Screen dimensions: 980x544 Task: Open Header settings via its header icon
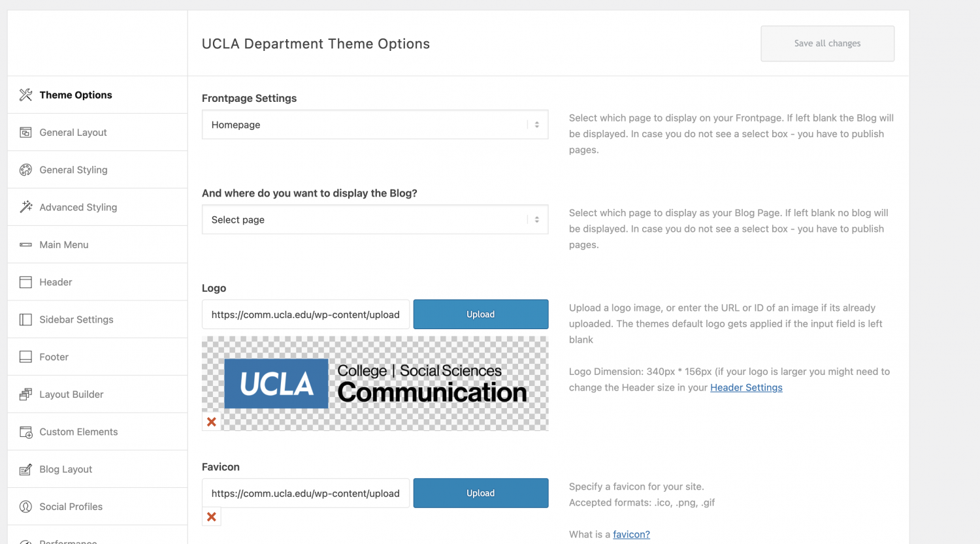25,281
